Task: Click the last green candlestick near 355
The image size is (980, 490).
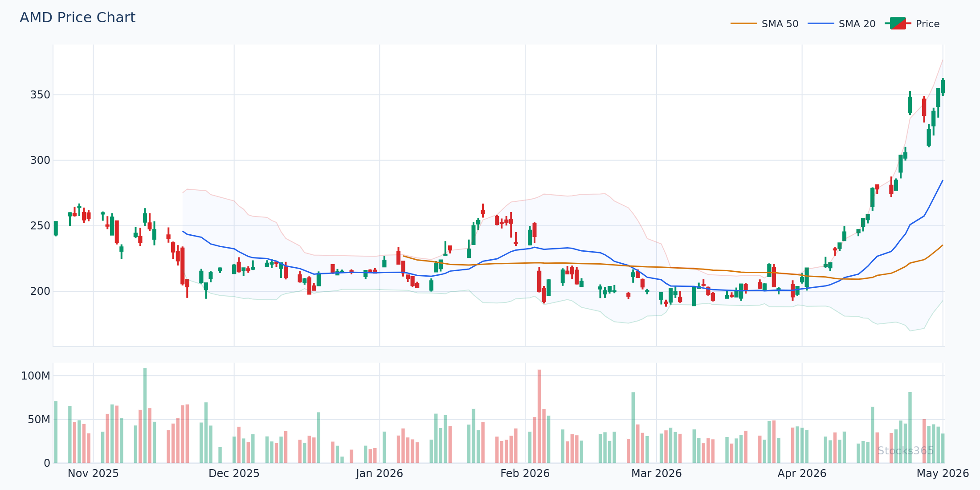Action: tap(943, 87)
